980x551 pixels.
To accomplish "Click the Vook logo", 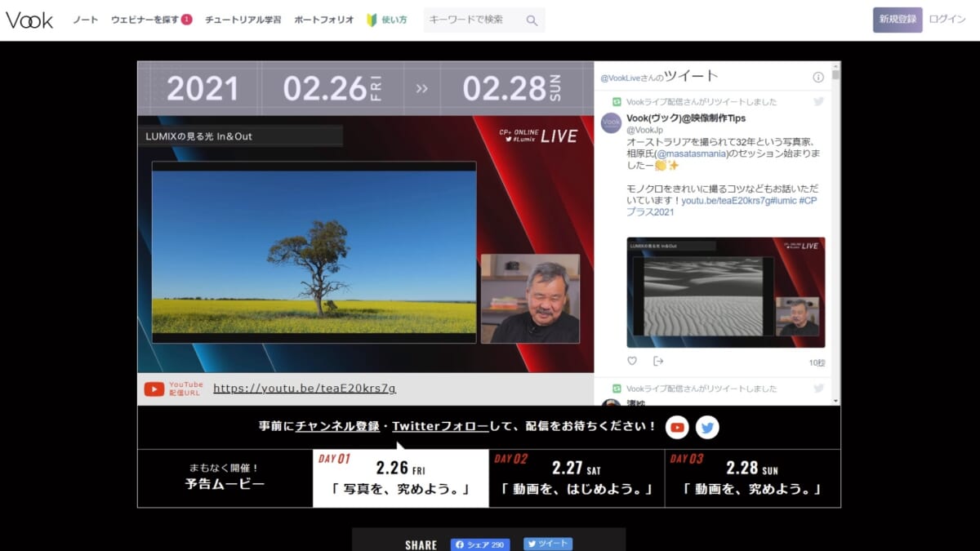I will click(29, 20).
